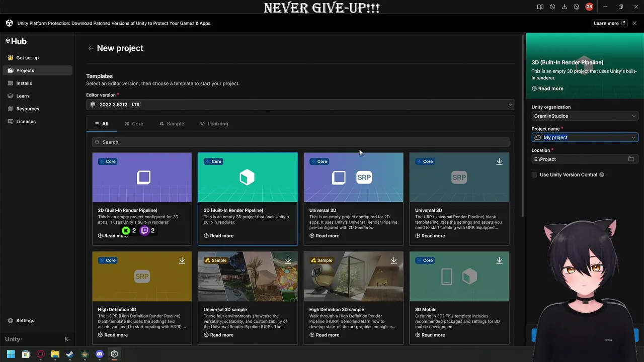
Task: Select the High Definition 3D template
Action: [x=142, y=298]
